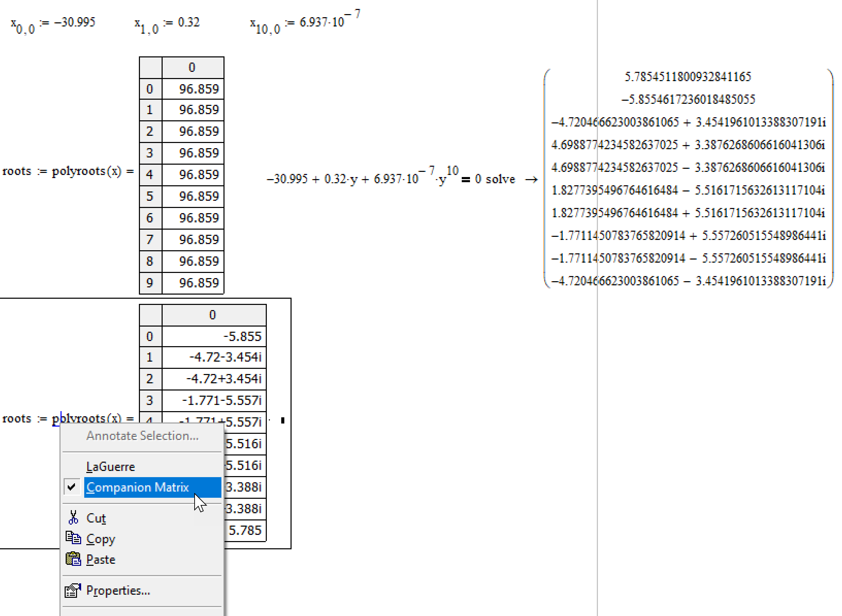Click the Paste clipboard icon in context menu
The width and height of the screenshot is (842, 616).
[x=73, y=559]
